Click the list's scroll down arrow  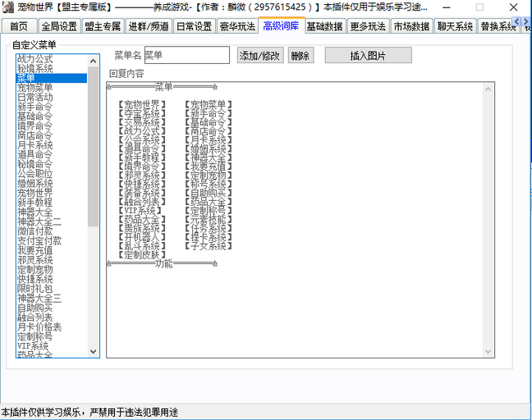94,352
